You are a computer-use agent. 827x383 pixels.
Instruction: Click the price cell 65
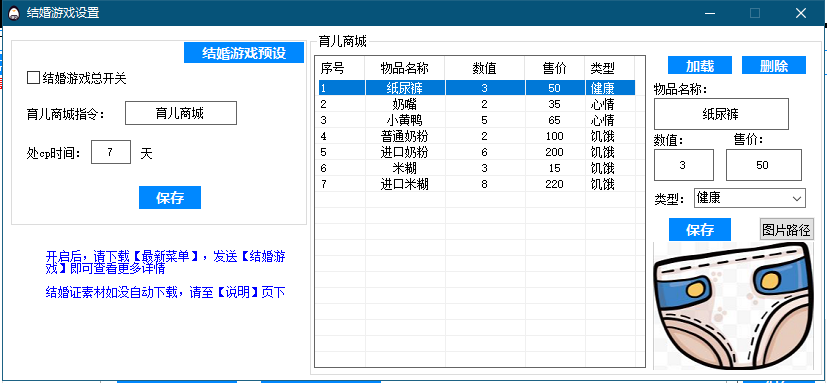555,120
